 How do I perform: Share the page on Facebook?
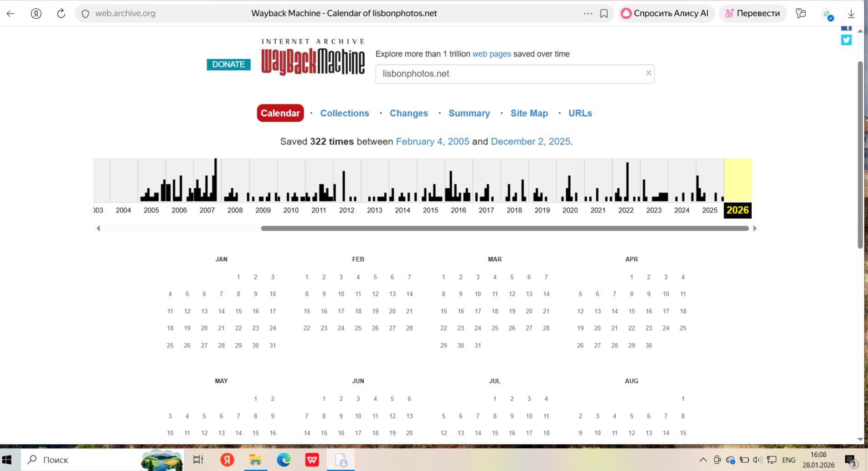click(x=847, y=28)
